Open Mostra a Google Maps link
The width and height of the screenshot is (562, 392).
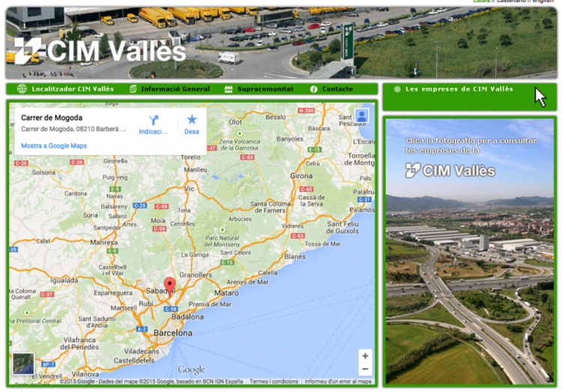tap(54, 145)
